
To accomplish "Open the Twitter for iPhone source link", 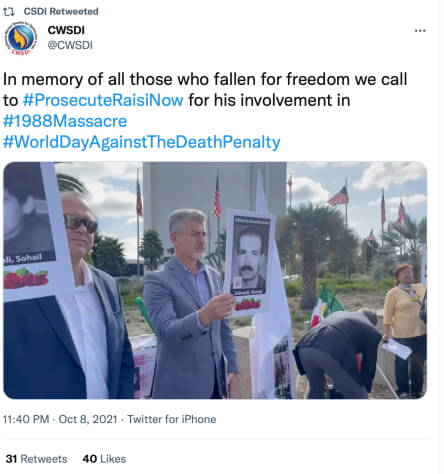I will [172, 419].
